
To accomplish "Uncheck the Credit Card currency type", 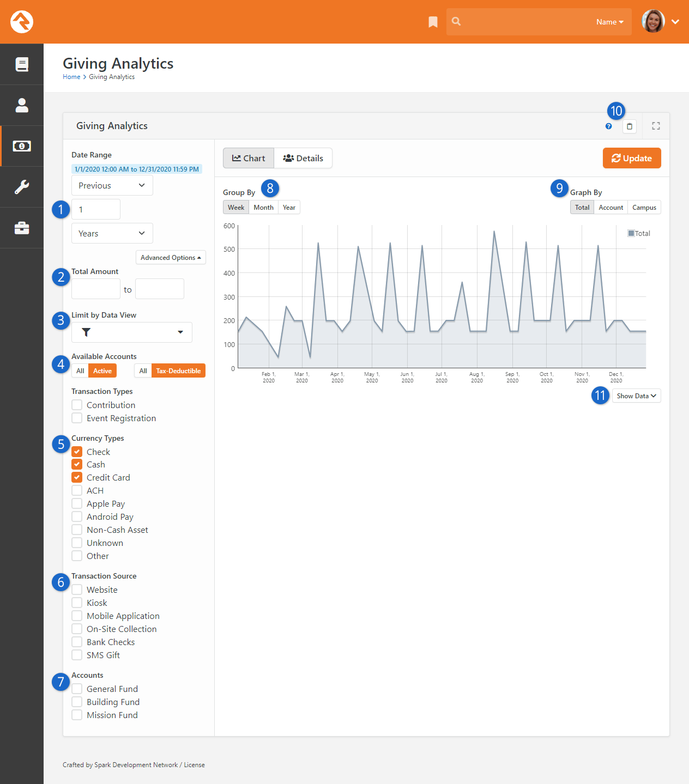I will (x=77, y=477).
